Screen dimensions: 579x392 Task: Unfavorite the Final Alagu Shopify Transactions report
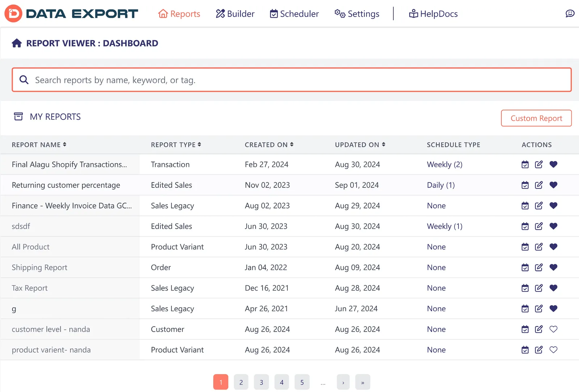[x=553, y=164]
